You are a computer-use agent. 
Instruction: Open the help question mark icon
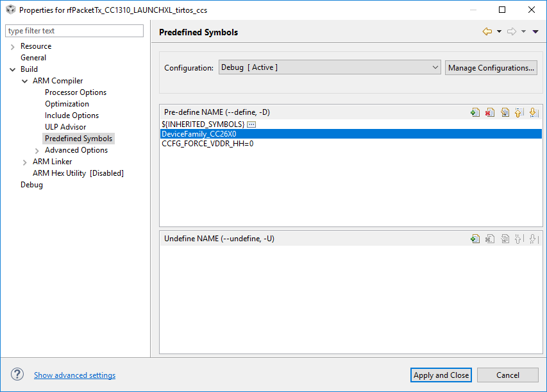tap(17, 375)
